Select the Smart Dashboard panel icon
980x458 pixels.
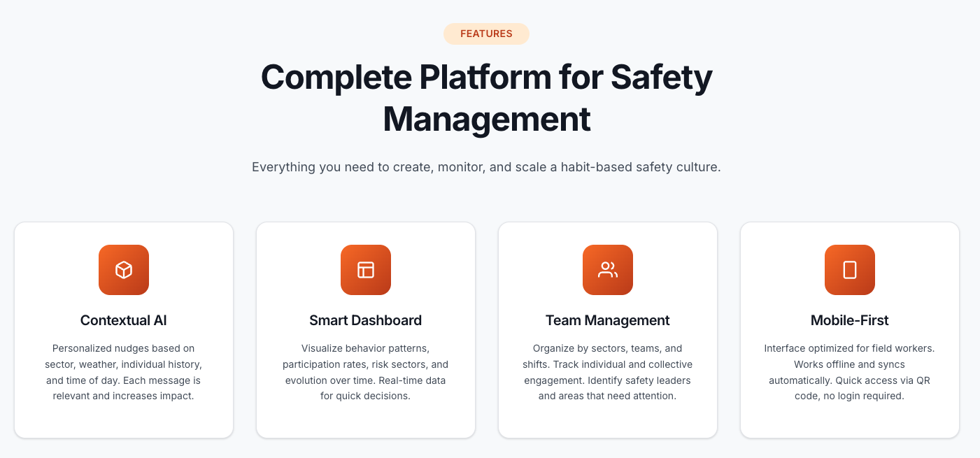pos(365,270)
